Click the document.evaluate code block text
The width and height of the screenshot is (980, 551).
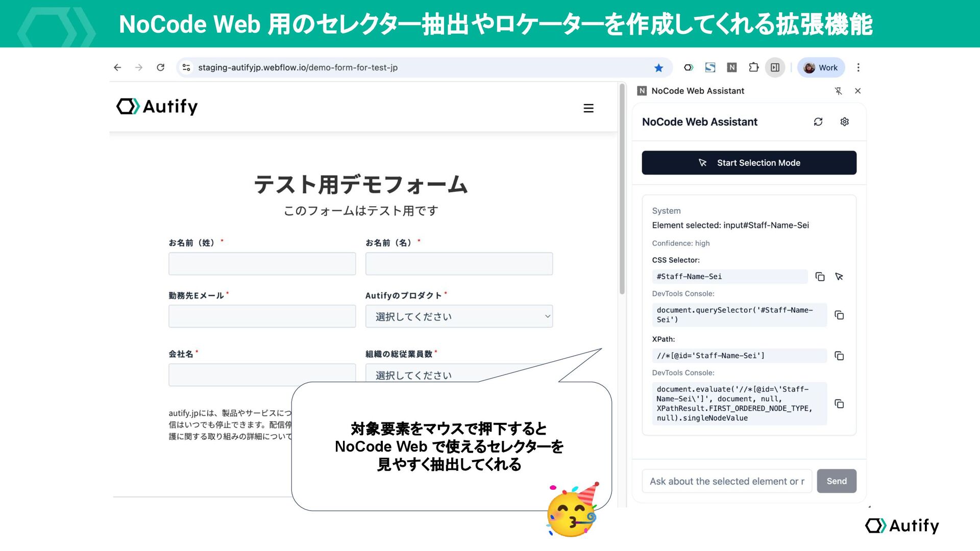click(734, 404)
